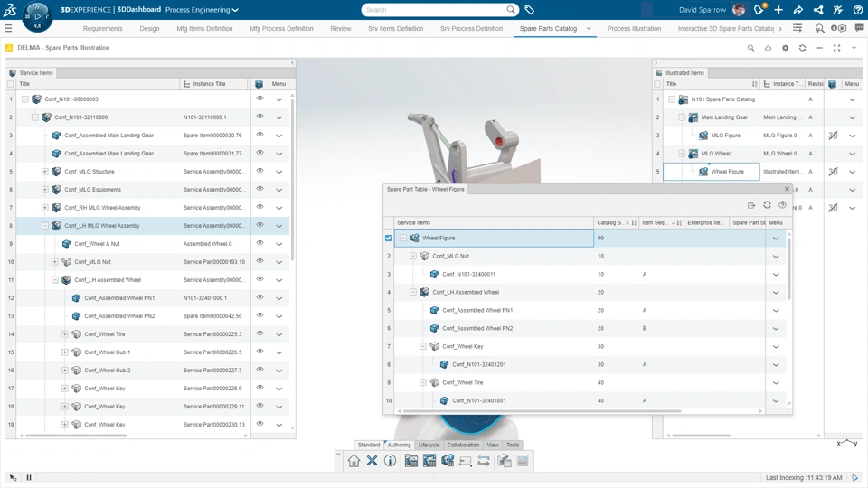Check the Service Items select-all checkbox
Viewport: 868px width, 488px height.
tap(10, 84)
